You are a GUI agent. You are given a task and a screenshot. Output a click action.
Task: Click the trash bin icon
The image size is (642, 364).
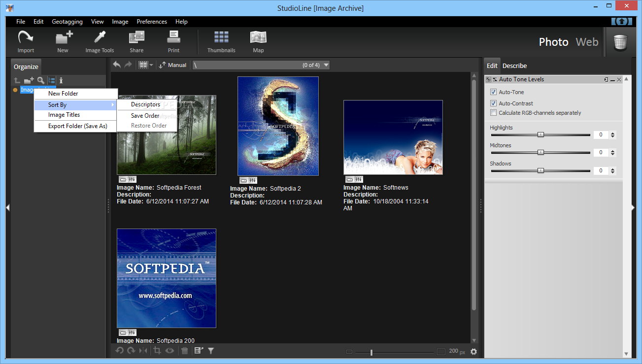[620, 42]
